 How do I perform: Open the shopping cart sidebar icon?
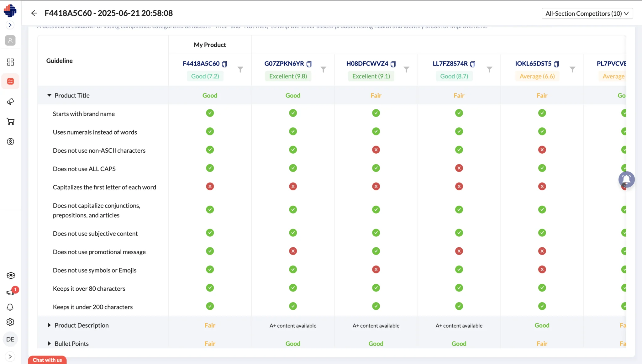[x=10, y=122]
